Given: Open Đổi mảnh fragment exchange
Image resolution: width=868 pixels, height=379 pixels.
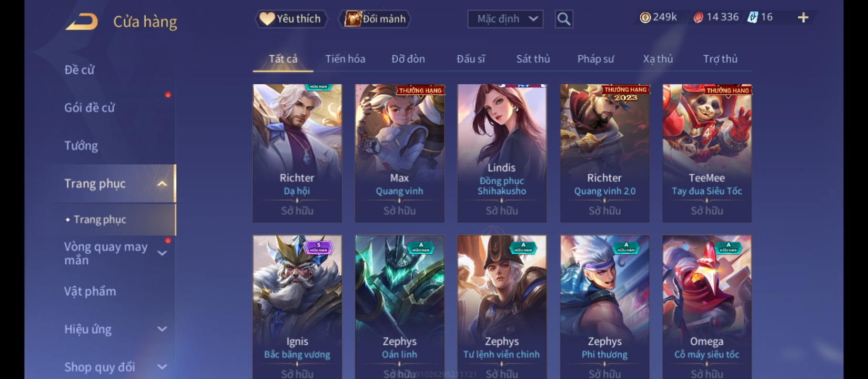Looking at the screenshot, I should 376,19.
